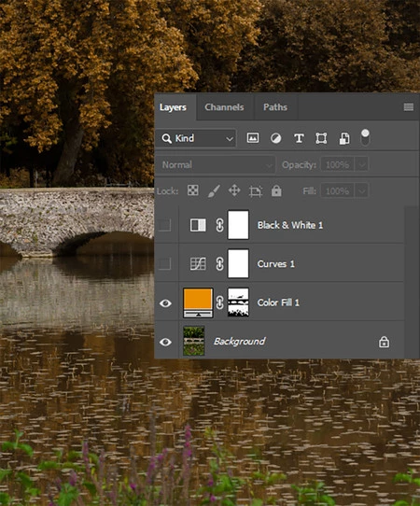The image size is (420, 506).
Task: Show the Curves 1 layer
Action: pyautogui.click(x=164, y=263)
